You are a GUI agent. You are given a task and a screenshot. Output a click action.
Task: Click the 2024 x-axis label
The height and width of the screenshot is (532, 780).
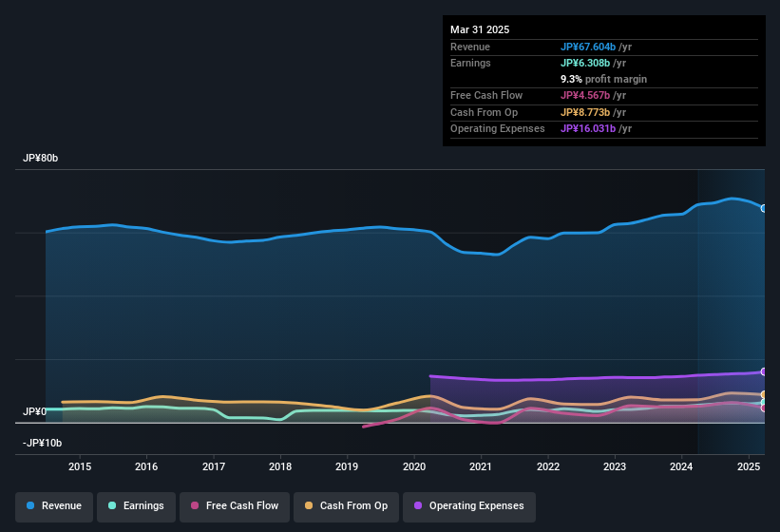pyautogui.click(x=681, y=466)
